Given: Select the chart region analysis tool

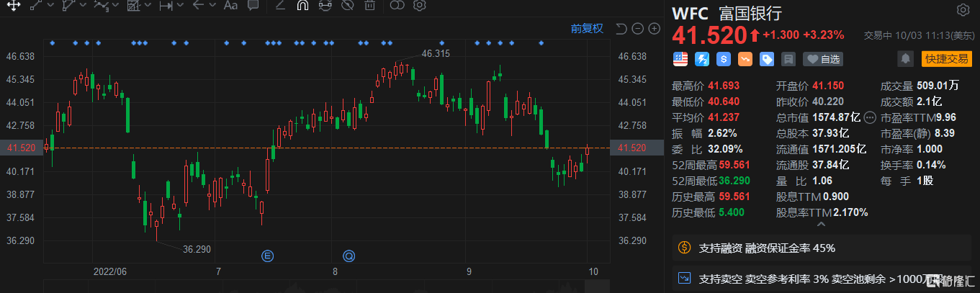Looking at the screenshot, I should click(133, 6).
